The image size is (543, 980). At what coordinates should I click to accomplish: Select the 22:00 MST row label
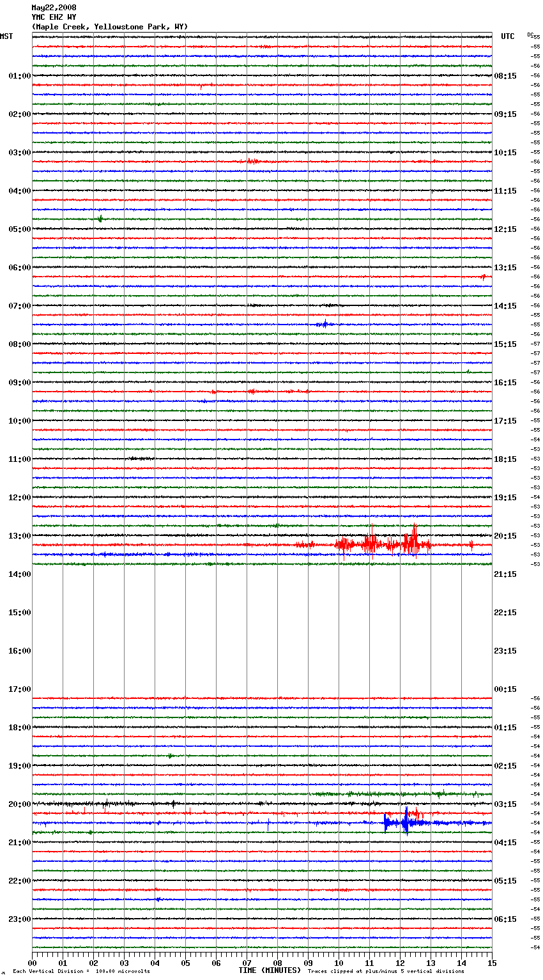[x=20, y=881]
